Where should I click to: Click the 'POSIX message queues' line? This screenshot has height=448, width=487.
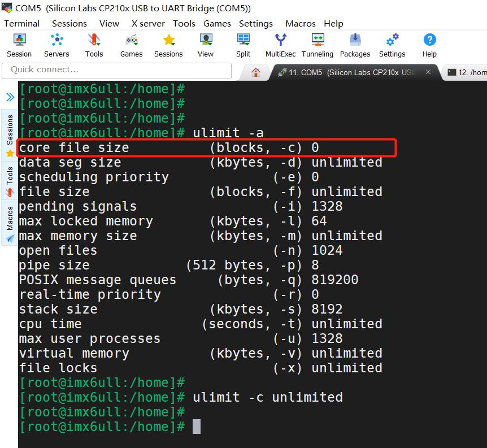(189, 280)
